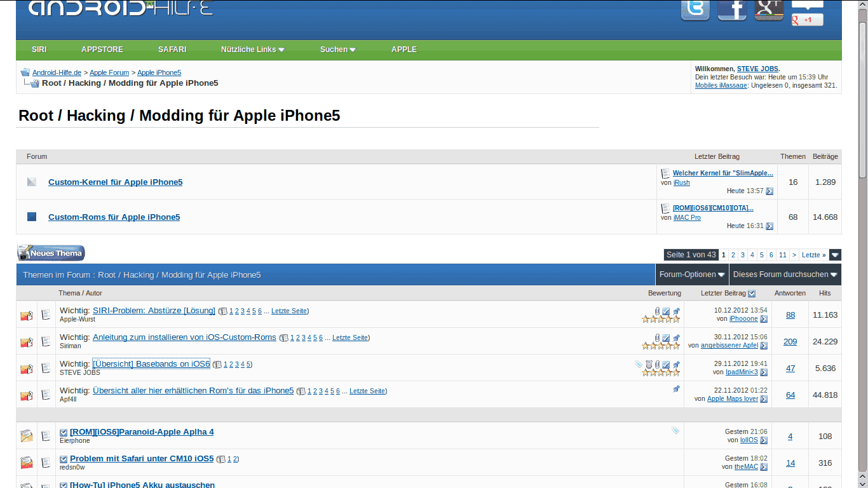Jump to last post by IpadMini<3

764,372
